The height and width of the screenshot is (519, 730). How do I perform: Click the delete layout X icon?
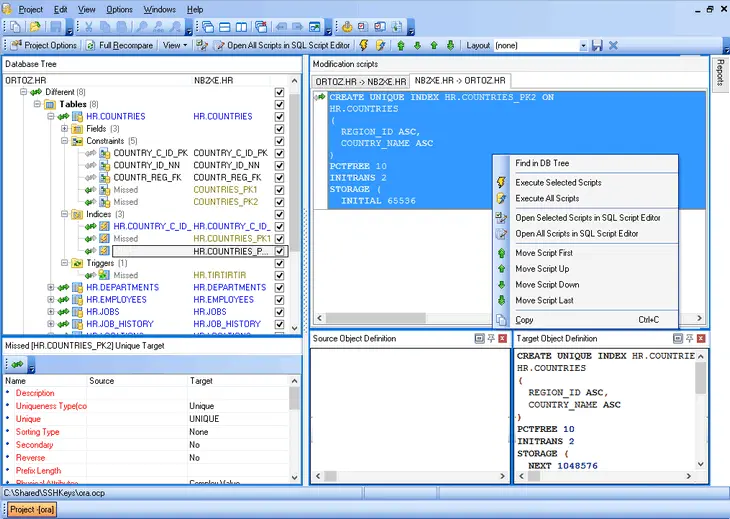pos(613,45)
